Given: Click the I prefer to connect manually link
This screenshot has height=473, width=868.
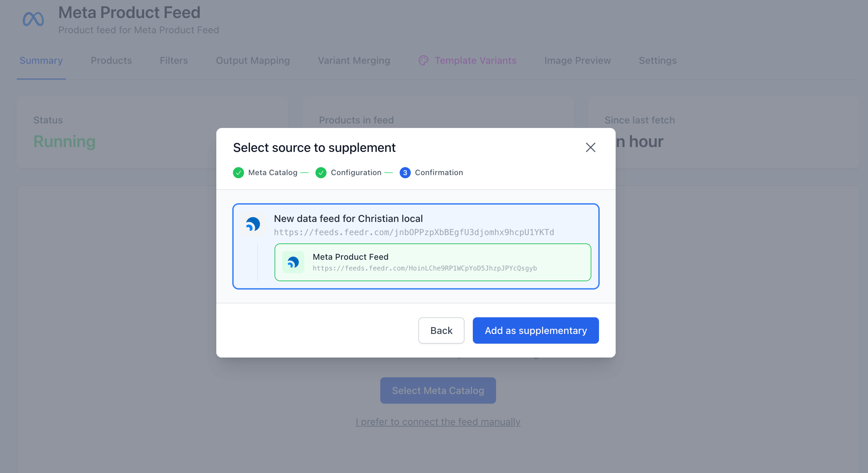Looking at the screenshot, I should tap(438, 422).
